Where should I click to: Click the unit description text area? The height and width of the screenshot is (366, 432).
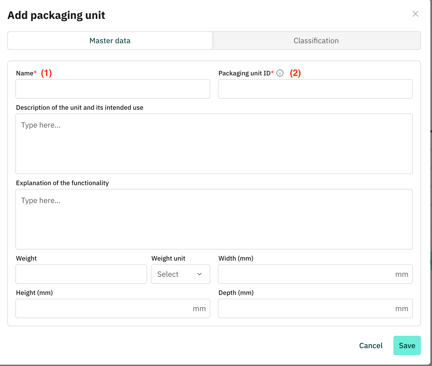coord(214,144)
